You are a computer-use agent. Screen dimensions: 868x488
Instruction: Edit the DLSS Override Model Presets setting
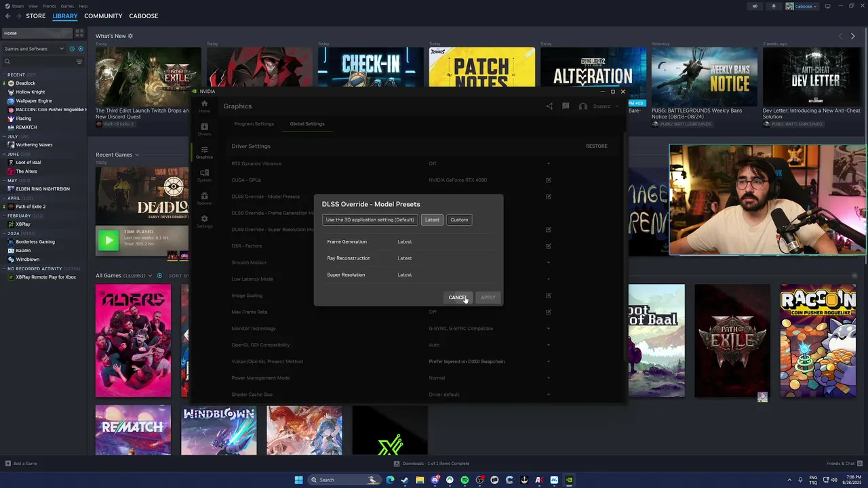pos(548,197)
